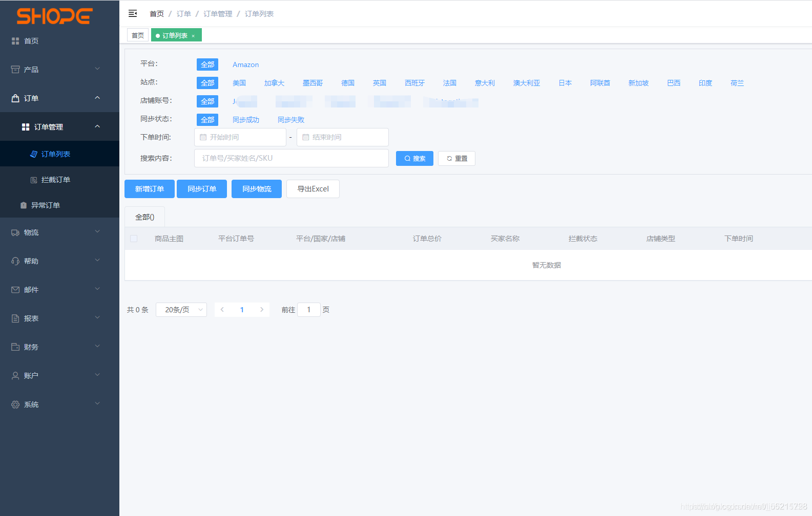Click the 报表 document icon
The image size is (812, 516).
(x=15, y=318)
